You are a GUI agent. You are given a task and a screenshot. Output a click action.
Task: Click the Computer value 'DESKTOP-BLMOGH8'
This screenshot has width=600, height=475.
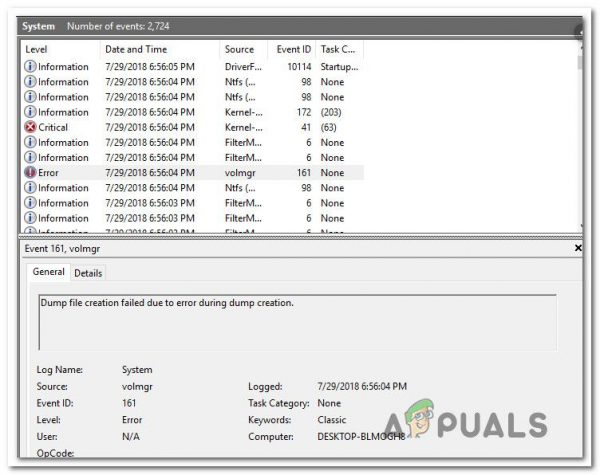coord(361,437)
